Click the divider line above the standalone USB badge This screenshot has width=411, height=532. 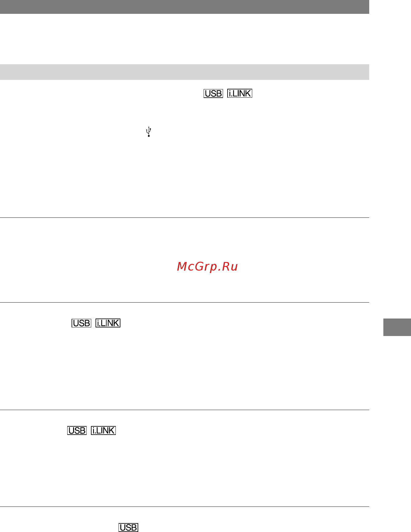click(184, 507)
